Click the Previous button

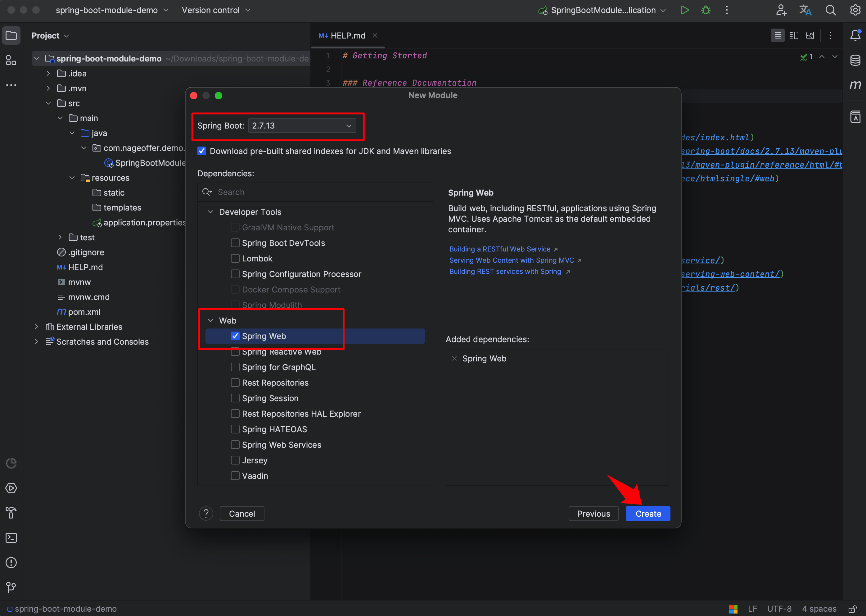(593, 514)
